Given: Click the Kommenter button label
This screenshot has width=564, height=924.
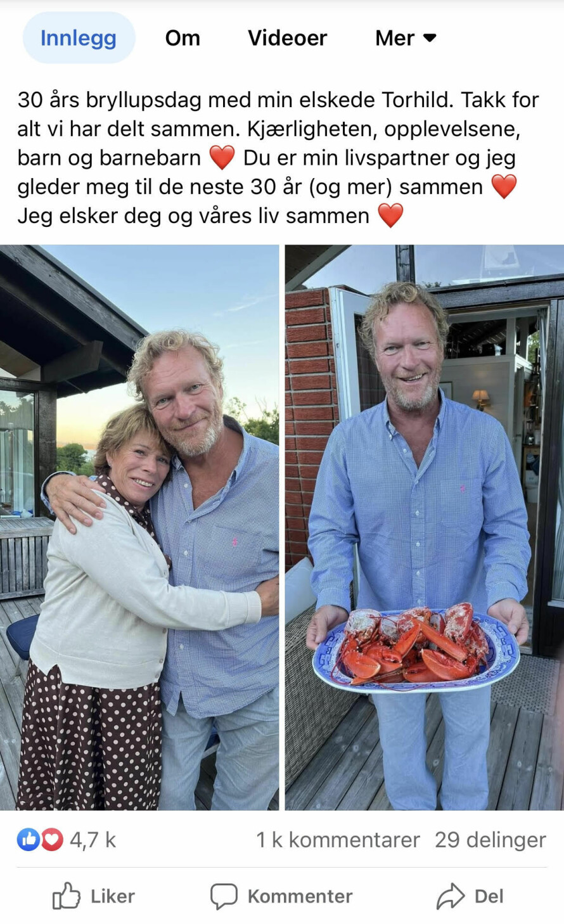Looking at the screenshot, I should (300, 896).
